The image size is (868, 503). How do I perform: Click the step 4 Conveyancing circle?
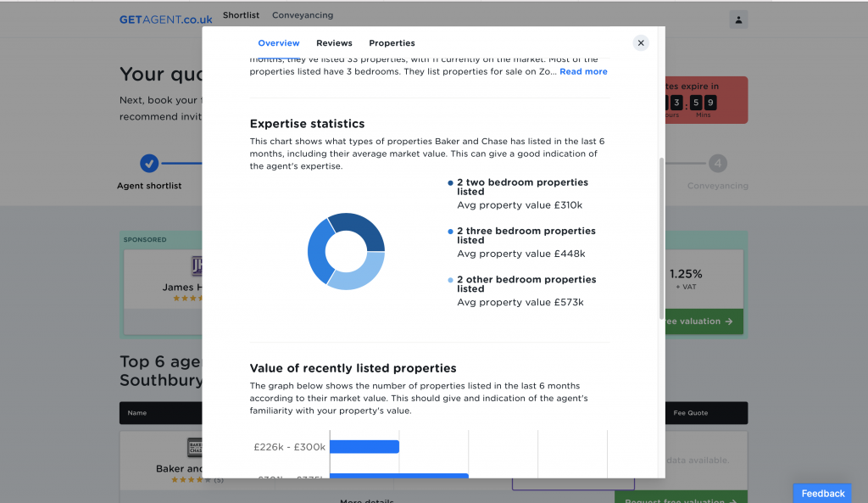[718, 163]
